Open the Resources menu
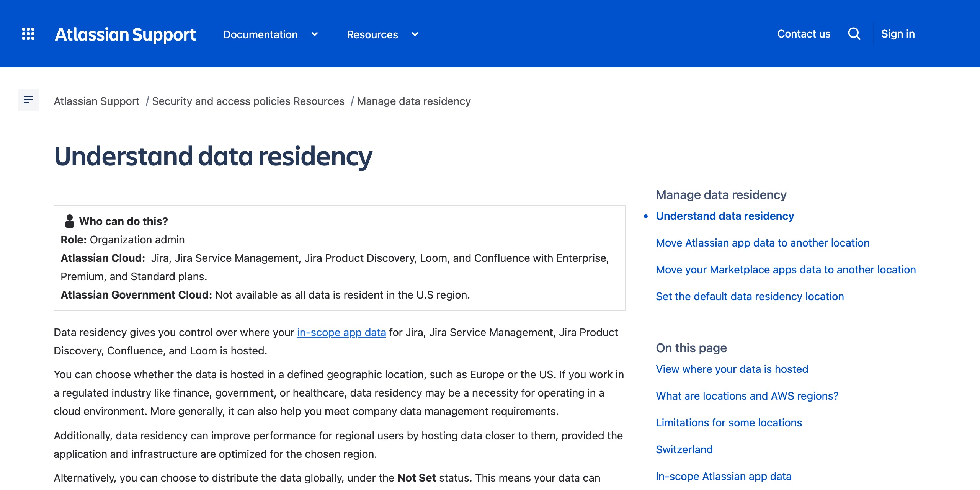 coord(372,34)
